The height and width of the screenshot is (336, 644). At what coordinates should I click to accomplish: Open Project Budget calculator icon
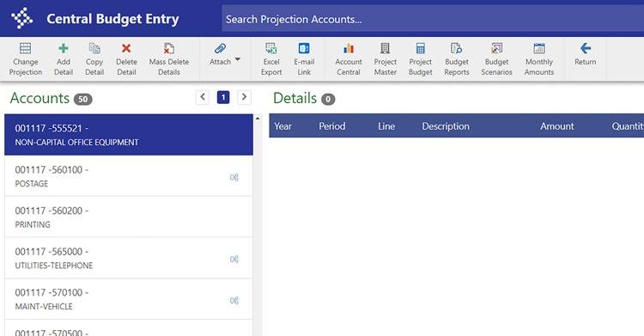click(x=420, y=48)
